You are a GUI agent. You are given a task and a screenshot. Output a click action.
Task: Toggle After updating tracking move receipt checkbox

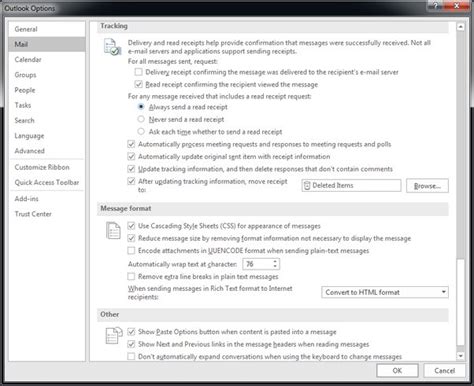pyautogui.click(x=131, y=181)
